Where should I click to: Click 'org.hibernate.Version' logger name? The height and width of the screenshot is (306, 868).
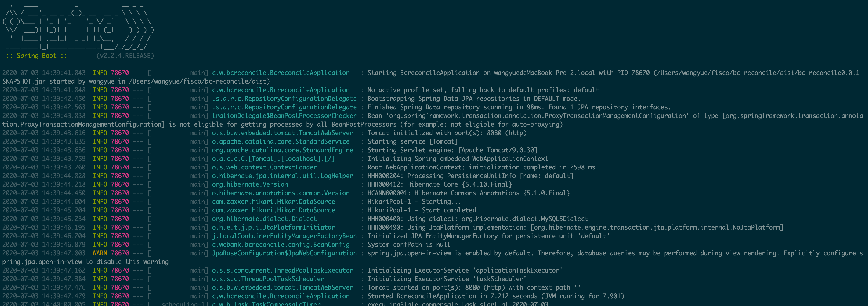click(x=250, y=184)
